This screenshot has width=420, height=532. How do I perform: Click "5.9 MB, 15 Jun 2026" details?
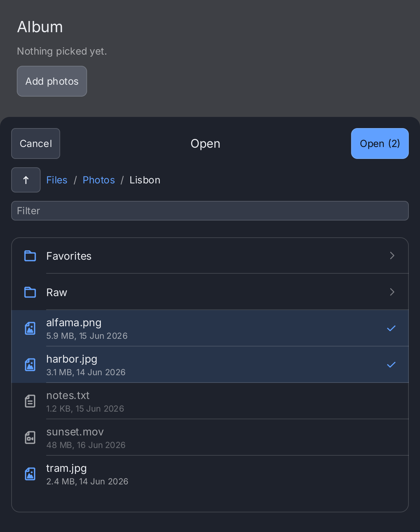tap(87, 336)
